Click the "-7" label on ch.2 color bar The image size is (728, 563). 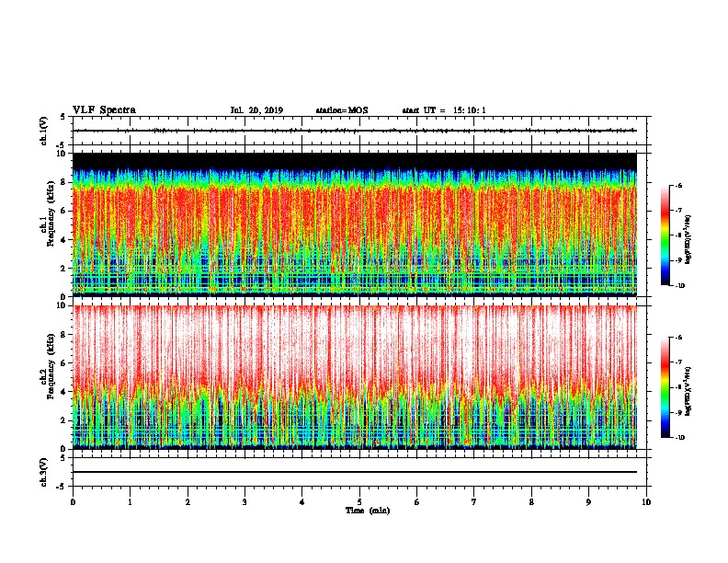[678, 362]
